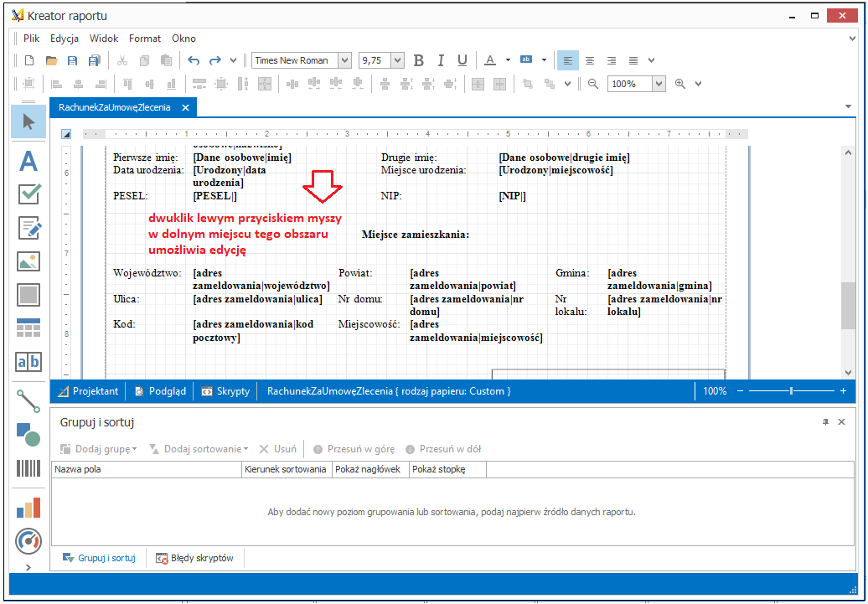Image resolution: width=868 pixels, height=604 pixels.
Task: Pin the Grupuj i sortuj panel
Action: tap(825, 422)
